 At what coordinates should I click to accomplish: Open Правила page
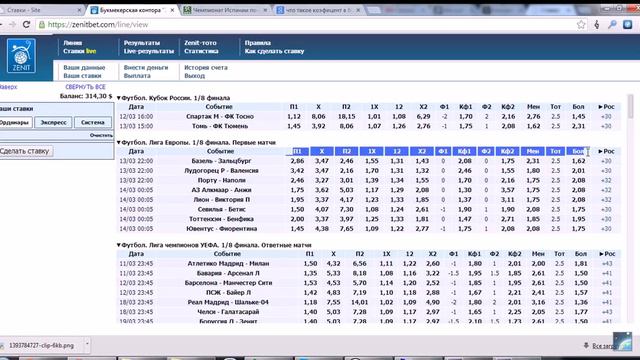(258, 43)
